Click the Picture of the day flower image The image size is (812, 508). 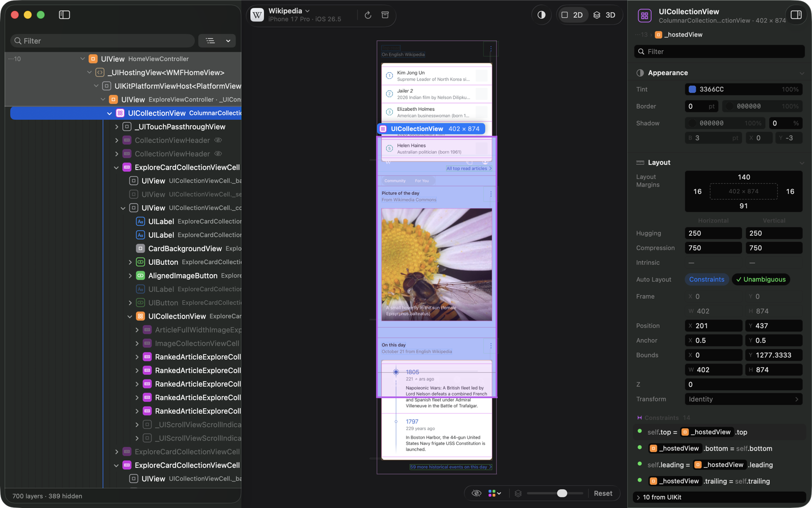(x=436, y=264)
